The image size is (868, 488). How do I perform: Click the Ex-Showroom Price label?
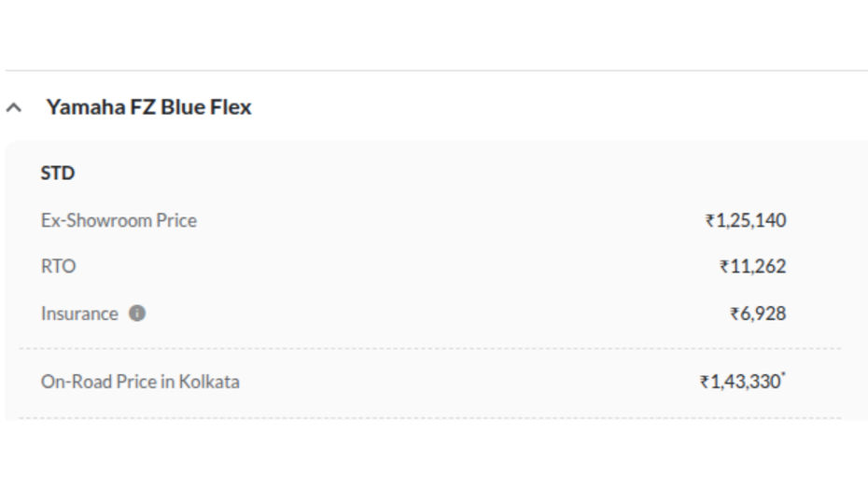(119, 220)
